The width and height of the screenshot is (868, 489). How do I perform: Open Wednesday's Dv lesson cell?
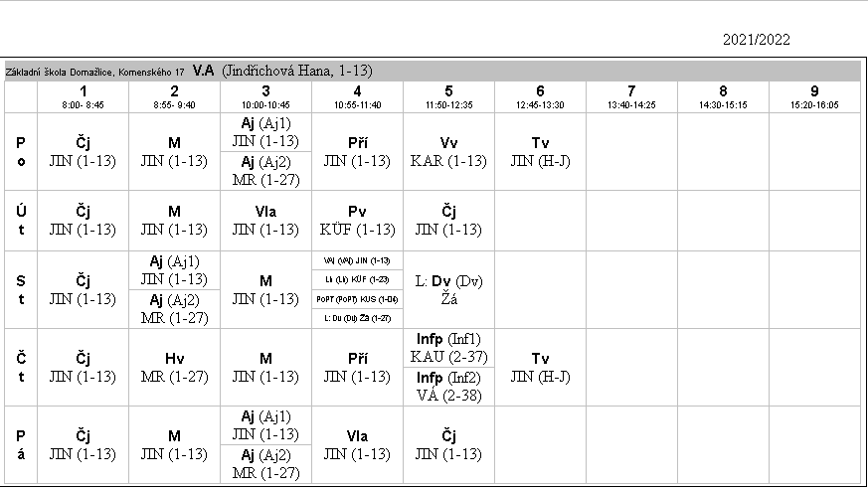[x=448, y=289]
